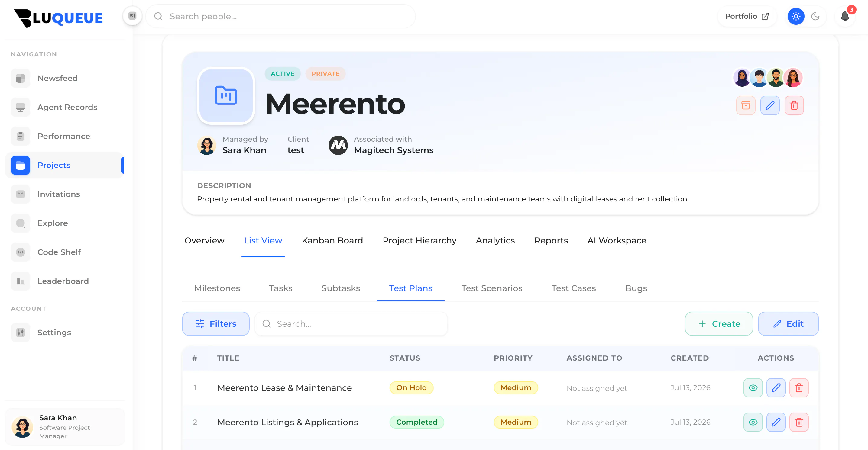
Task: Click the STATUS column header
Action: coord(405,358)
